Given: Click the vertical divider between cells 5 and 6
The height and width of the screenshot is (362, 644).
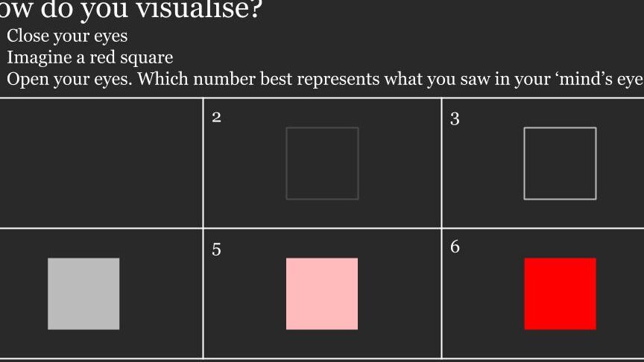Looking at the screenshot, I should [441, 293].
